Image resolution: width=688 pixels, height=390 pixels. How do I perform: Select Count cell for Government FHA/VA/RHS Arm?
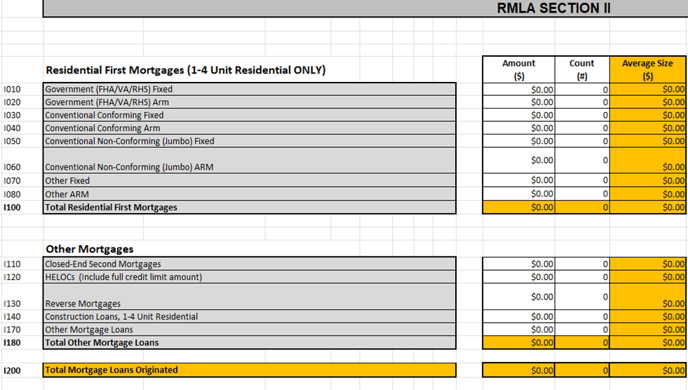click(x=582, y=102)
